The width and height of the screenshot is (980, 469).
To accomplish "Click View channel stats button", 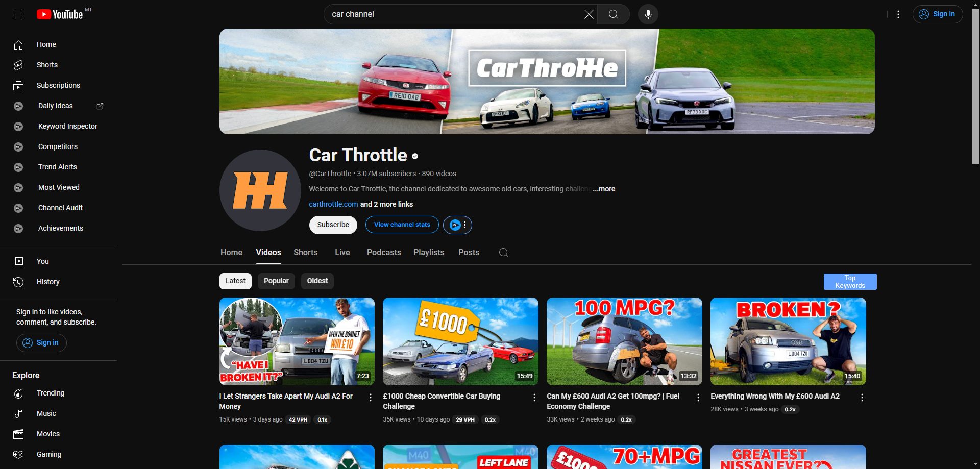I will (402, 225).
